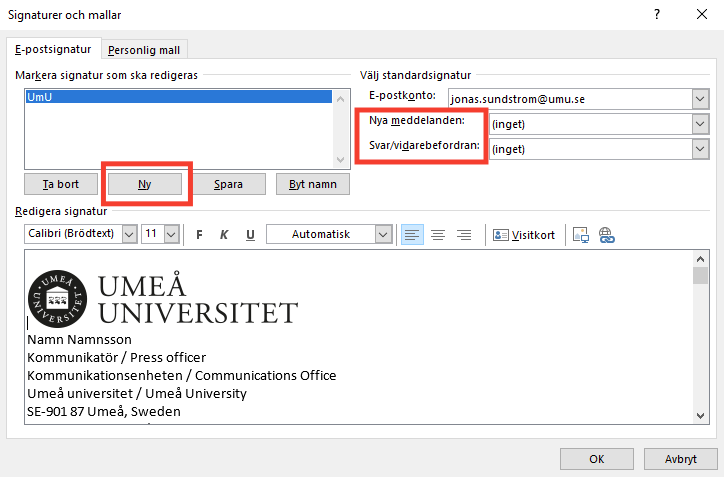Place cursor in 'Kommunikationsenheten / Communications Office' line

[x=181, y=375]
